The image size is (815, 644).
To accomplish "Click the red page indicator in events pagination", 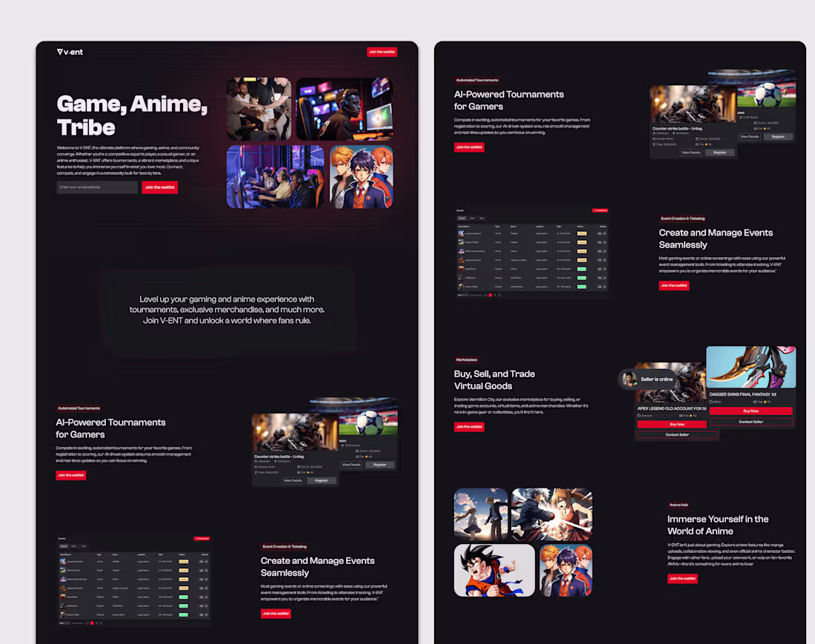I will (92, 623).
